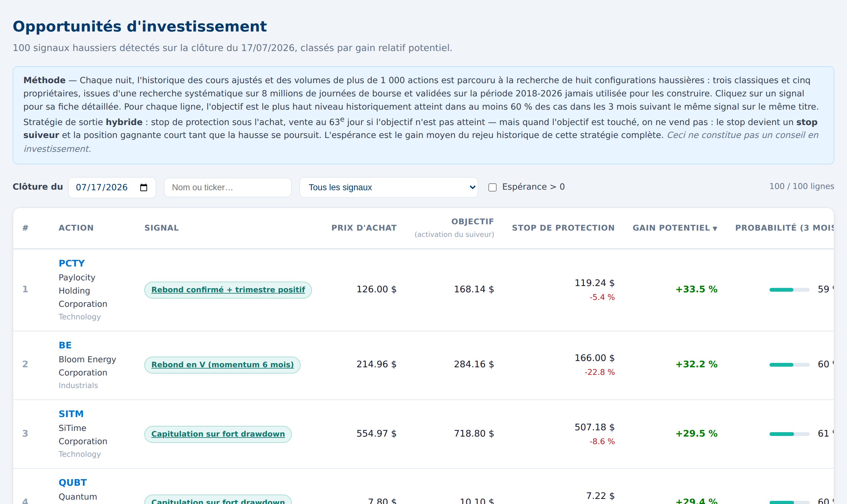
Task: Click the Bloom Energy Corporation name
Action: pos(87,366)
